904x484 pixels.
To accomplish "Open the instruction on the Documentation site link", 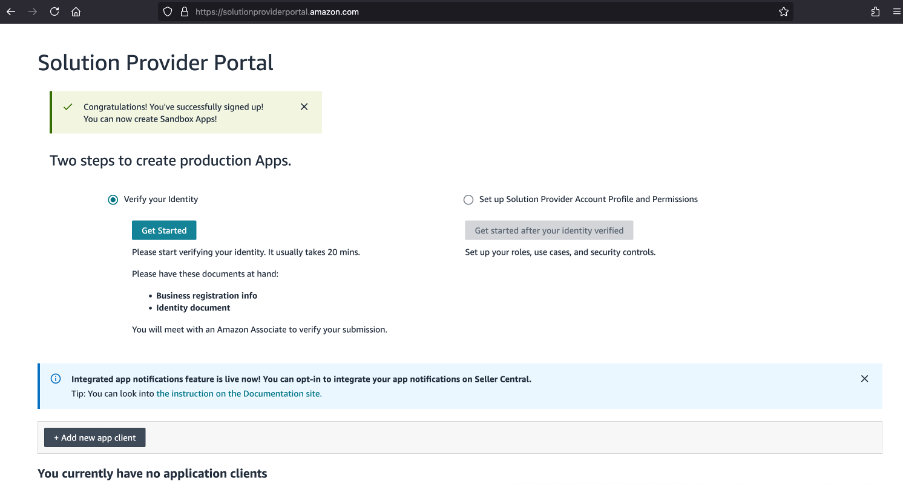I will (239, 394).
